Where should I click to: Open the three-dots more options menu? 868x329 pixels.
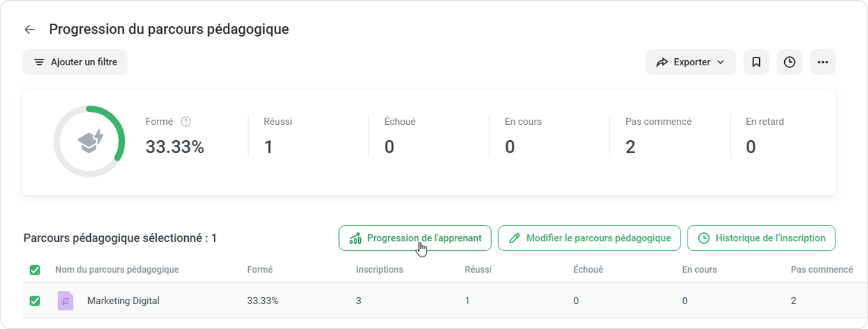tap(823, 62)
